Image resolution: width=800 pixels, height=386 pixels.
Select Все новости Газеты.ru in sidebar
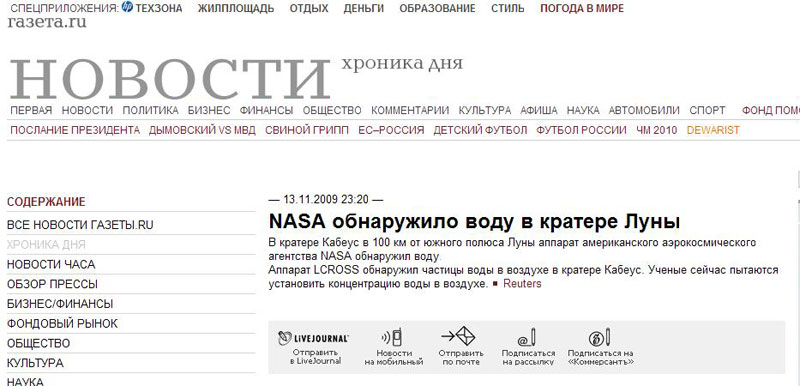point(80,225)
